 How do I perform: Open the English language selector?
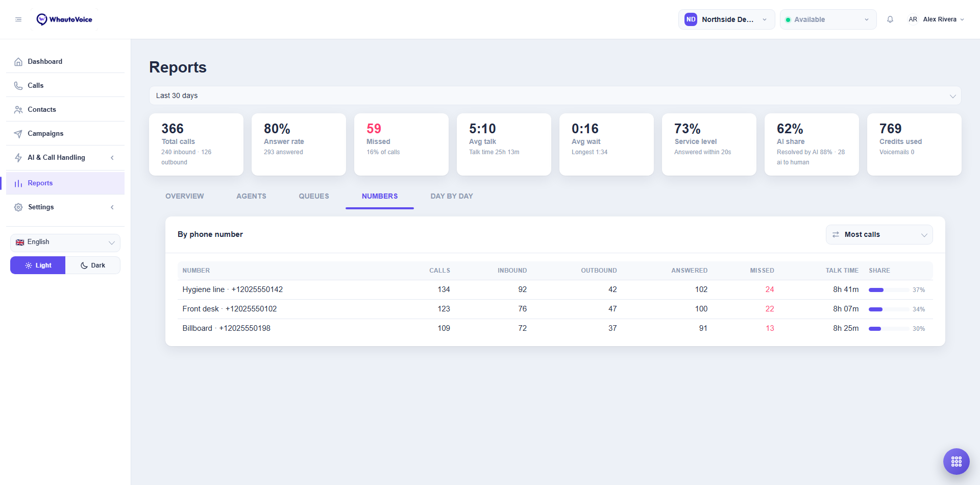[x=65, y=243]
